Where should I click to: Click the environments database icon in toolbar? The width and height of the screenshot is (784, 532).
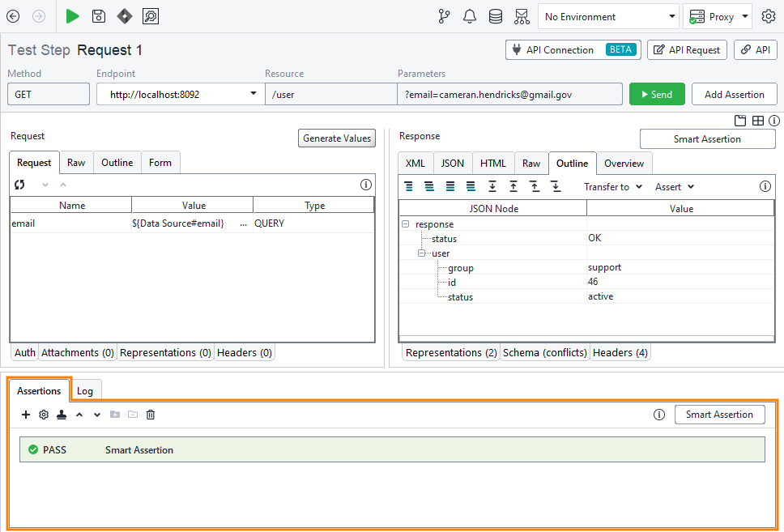(x=495, y=16)
